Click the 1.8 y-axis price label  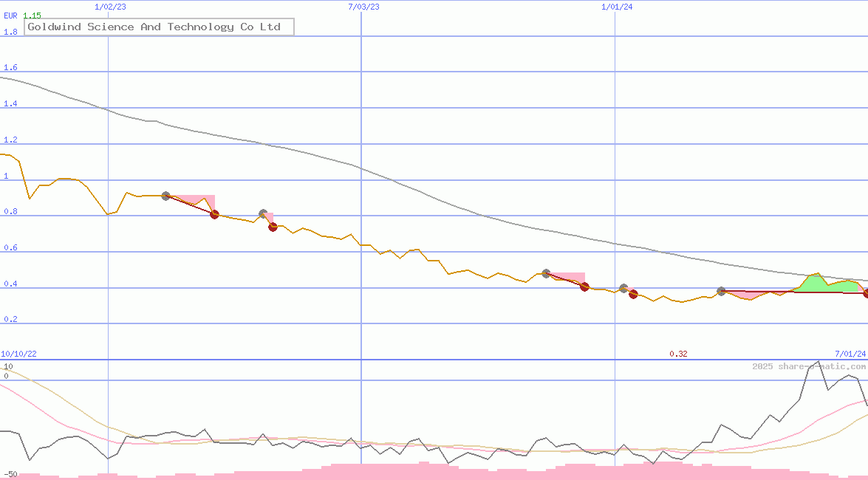10,32
